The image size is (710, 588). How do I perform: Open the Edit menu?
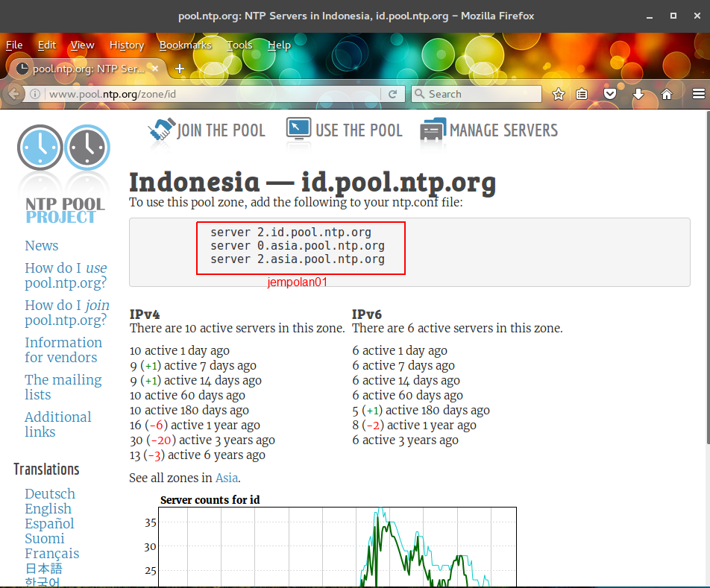click(47, 45)
